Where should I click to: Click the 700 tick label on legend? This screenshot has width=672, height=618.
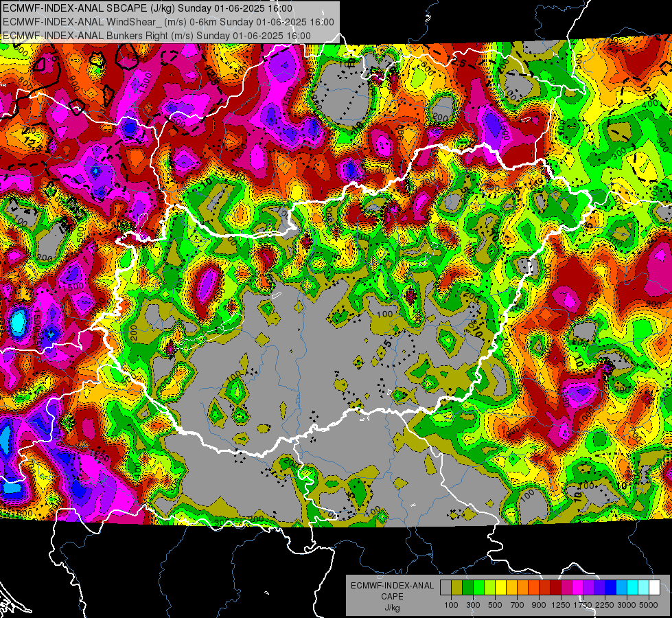point(518,605)
